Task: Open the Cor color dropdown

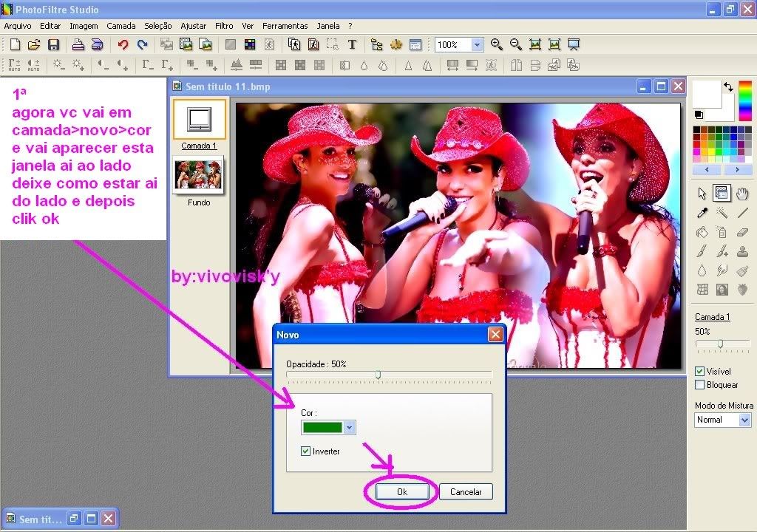Action: pyautogui.click(x=350, y=428)
